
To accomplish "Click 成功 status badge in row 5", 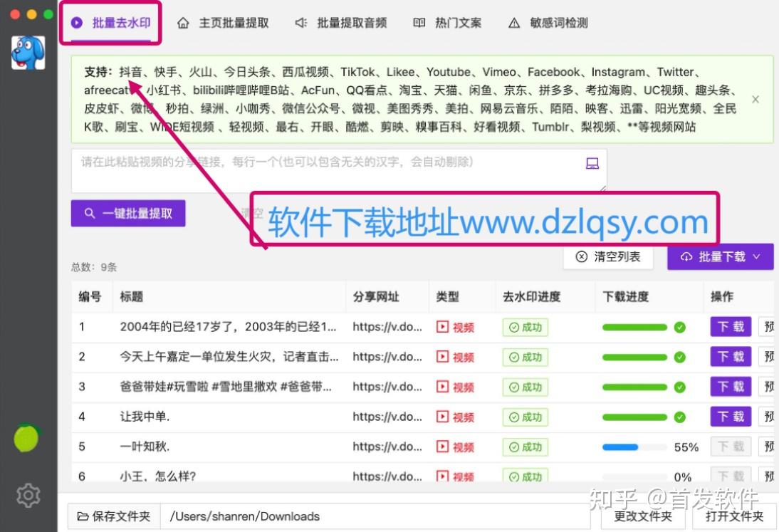I will [x=525, y=447].
